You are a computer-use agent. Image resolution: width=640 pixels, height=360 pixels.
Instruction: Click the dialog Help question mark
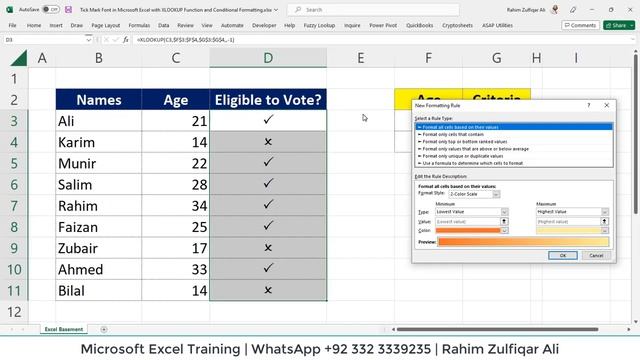coord(589,105)
